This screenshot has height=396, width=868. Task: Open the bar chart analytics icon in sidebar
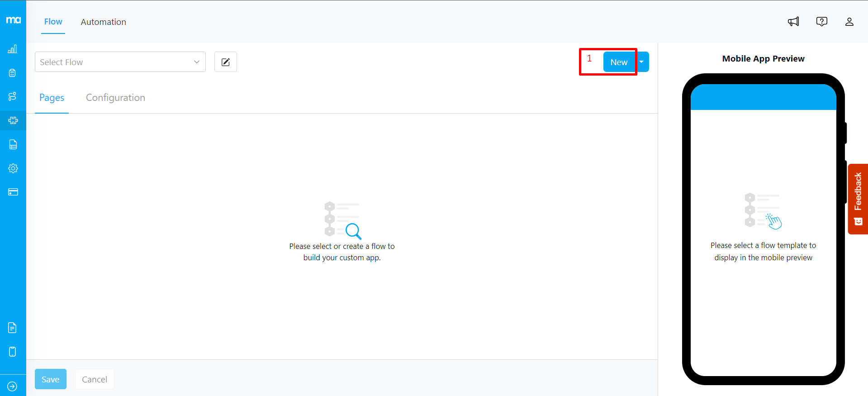point(13,49)
